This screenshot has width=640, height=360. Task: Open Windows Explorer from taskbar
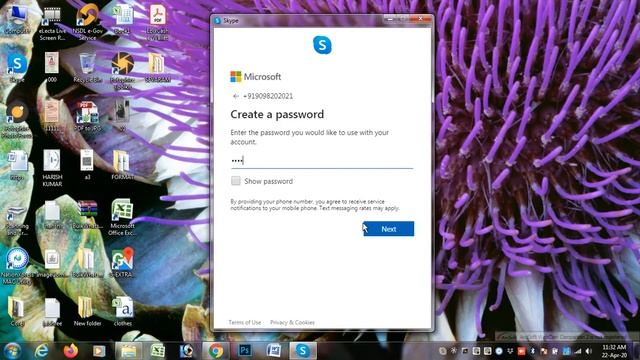(x=128, y=351)
